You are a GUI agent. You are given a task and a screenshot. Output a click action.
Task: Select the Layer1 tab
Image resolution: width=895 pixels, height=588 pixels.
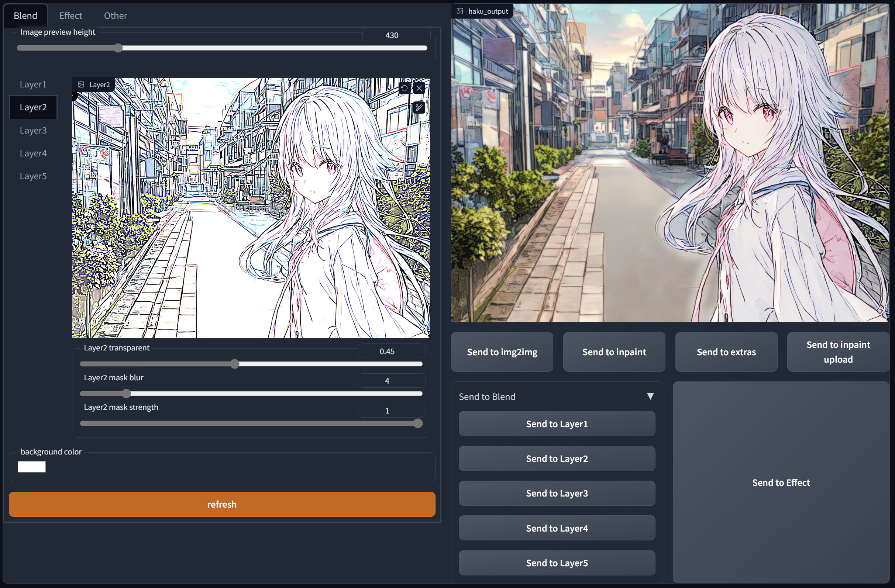33,84
